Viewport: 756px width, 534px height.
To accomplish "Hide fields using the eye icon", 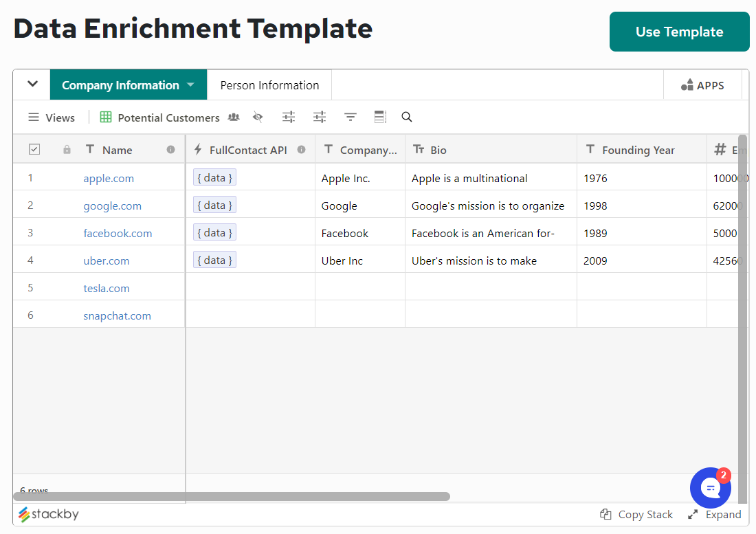I will tap(258, 117).
